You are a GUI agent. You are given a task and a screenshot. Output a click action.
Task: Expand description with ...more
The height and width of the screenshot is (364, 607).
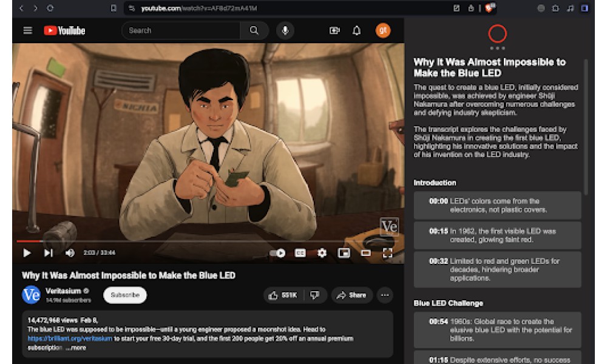tap(76, 348)
